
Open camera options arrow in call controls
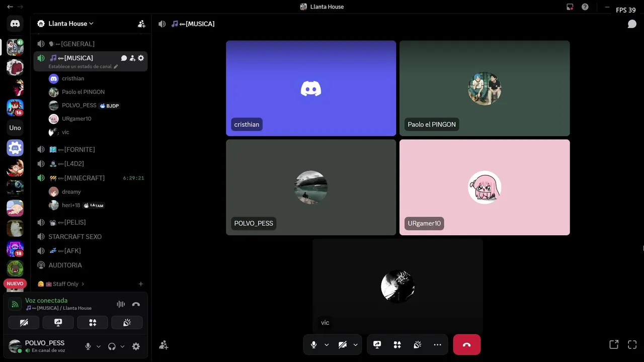pos(356,345)
